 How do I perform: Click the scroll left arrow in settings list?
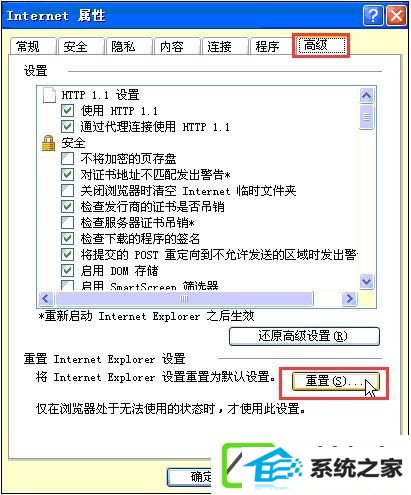pyautogui.click(x=46, y=298)
